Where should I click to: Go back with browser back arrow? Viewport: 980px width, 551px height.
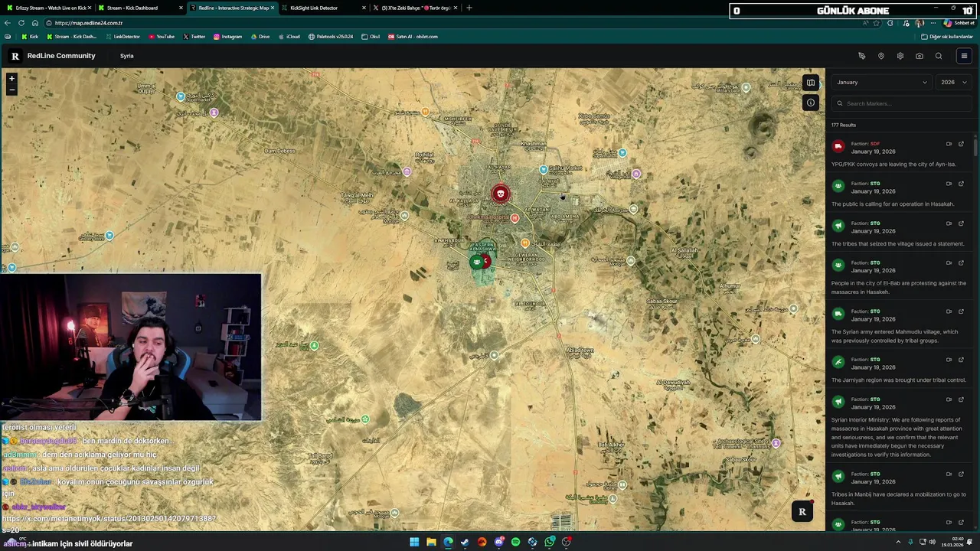(x=8, y=23)
